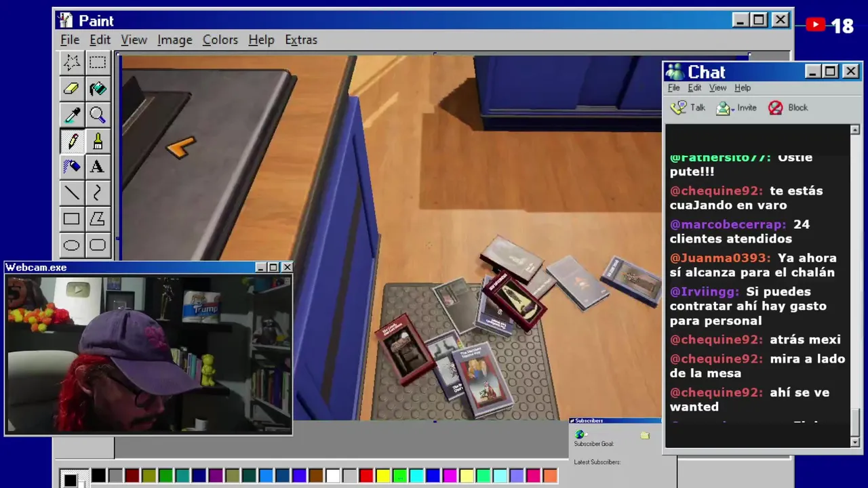Image resolution: width=868 pixels, height=488 pixels.
Task: Pick the bright red palette swatch
Action: point(366,476)
